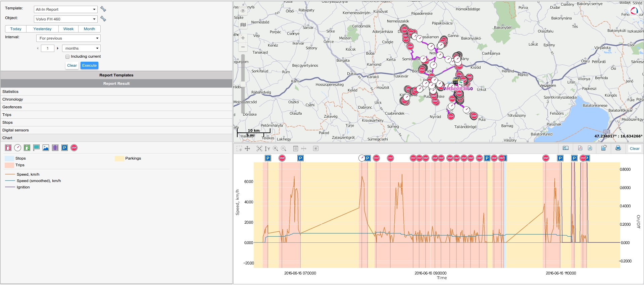Image resolution: width=644 pixels, height=285 pixels.
Task: Enable Including current checkbox
Action: click(67, 57)
